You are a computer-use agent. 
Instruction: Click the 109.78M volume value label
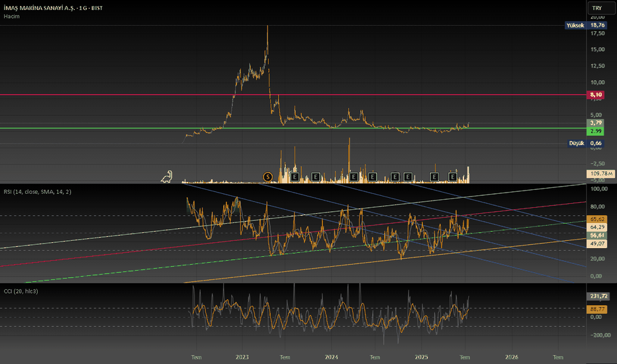pos(601,173)
